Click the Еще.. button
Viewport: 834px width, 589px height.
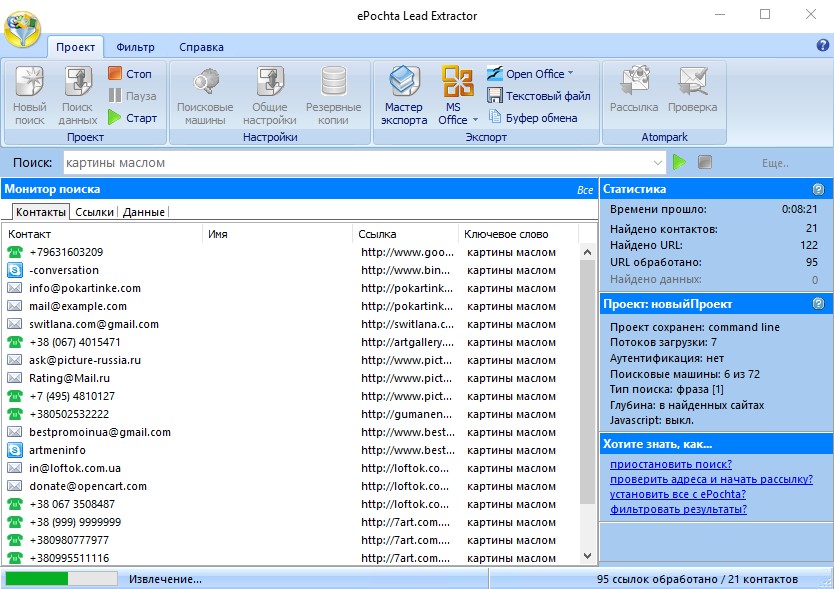[x=775, y=163]
